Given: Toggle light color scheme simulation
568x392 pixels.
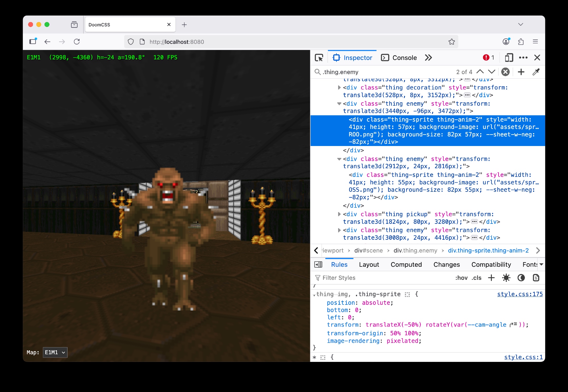Looking at the screenshot, I should click(506, 278).
